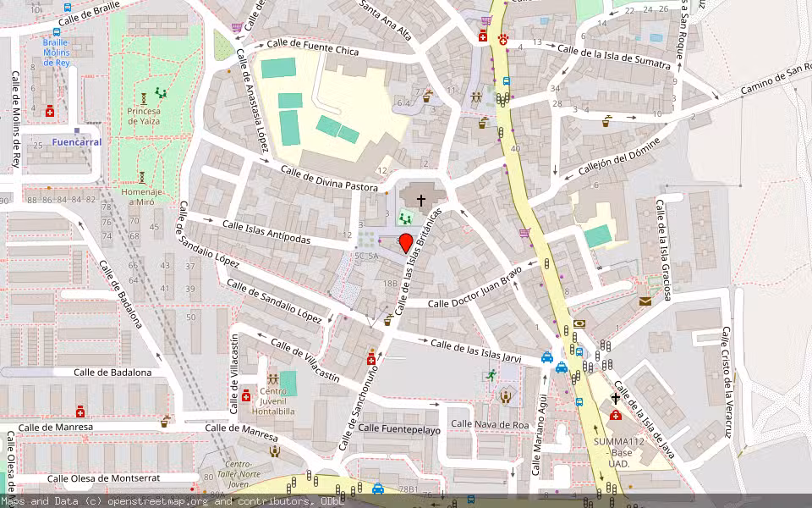This screenshot has height=508, width=812.
Task: Click the "Calle Fuentepelayo" street label
Action: 399,428
